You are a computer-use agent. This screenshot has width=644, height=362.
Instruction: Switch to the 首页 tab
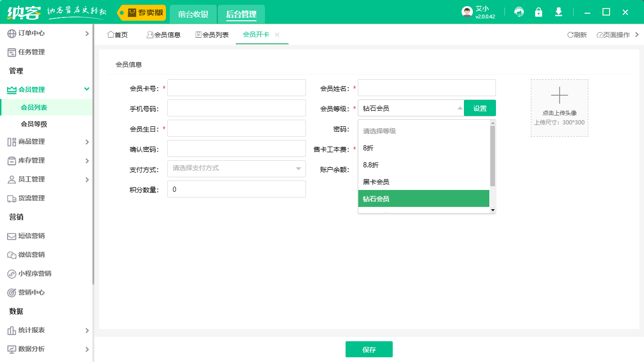click(117, 34)
